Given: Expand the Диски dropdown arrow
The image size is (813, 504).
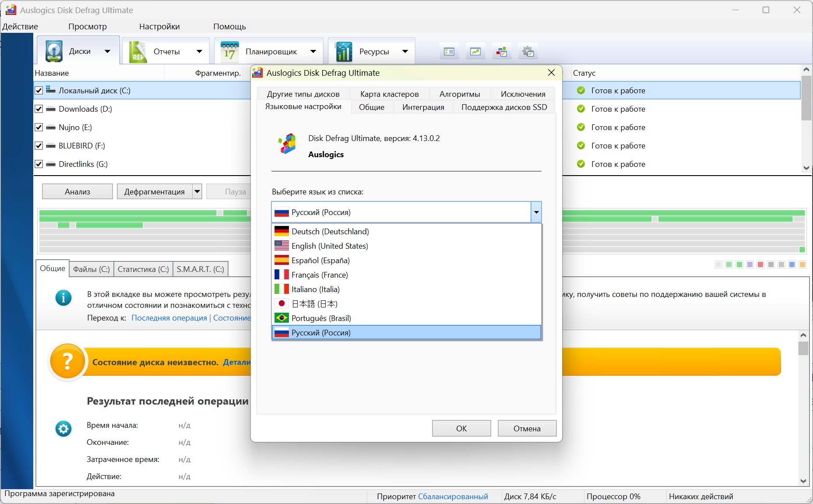Looking at the screenshot, I should [x=107, y=52].
